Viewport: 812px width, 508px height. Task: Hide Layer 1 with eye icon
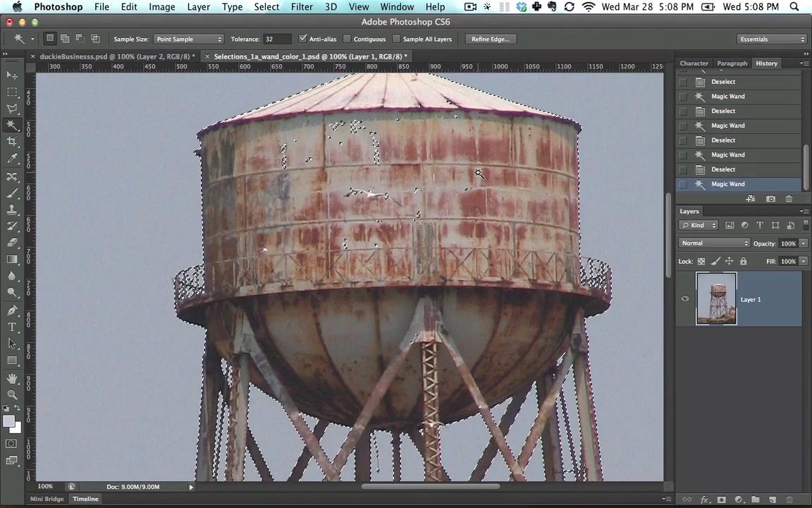point(685,298)
